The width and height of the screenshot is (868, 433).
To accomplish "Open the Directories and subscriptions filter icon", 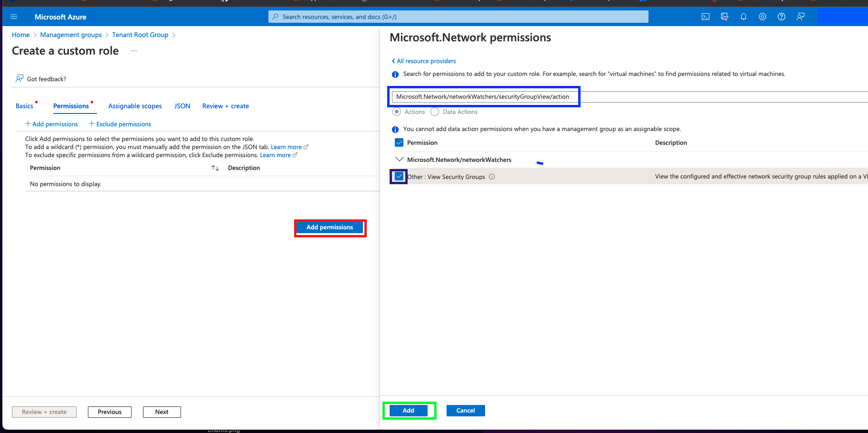I will tap(725, 17).
